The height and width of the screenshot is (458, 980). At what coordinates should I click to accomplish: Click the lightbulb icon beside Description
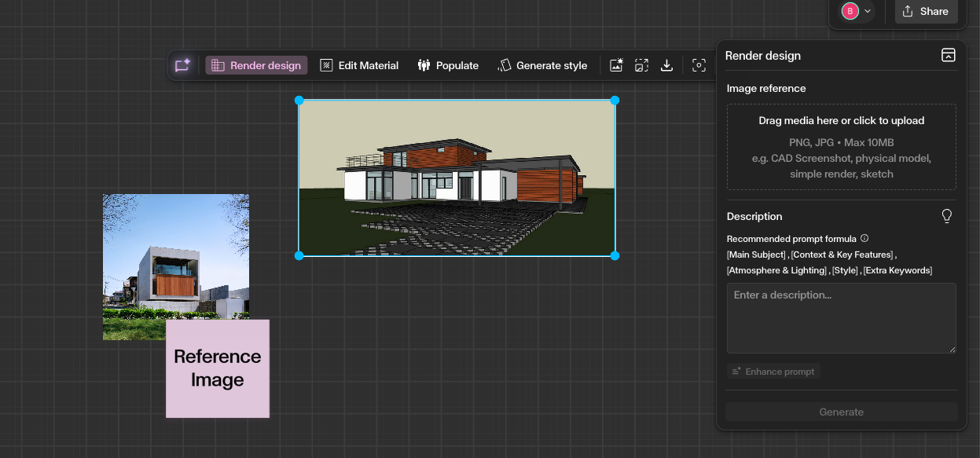[947, 215]
